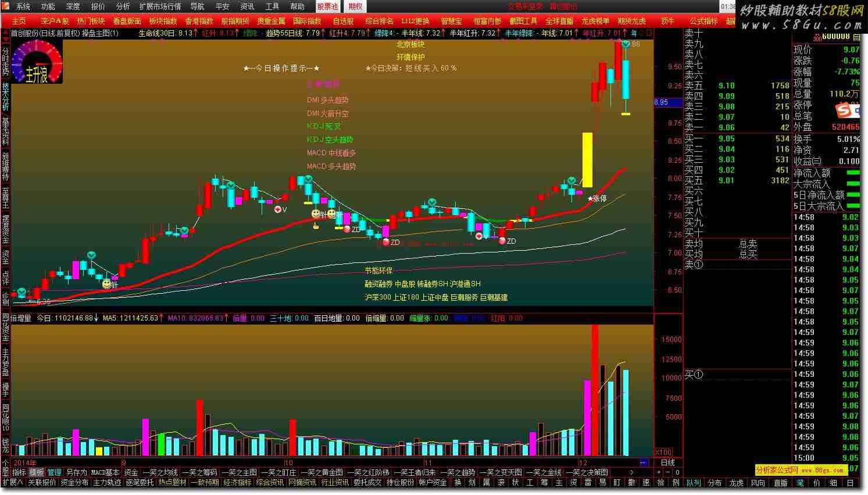Click the 股票池 button
Image resolution: width=868 pixels, height=495 pixels.
pos(327,6)
